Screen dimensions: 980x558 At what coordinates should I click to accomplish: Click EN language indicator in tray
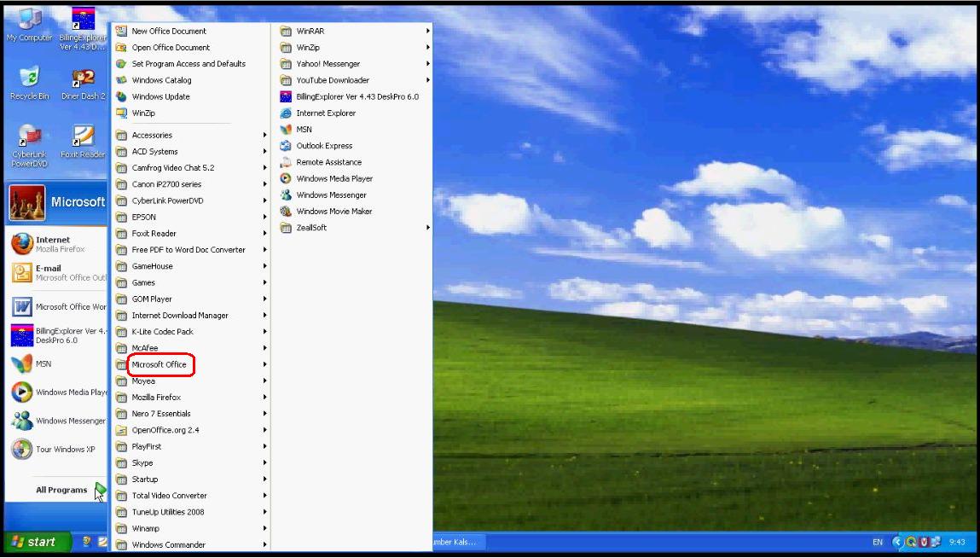tap(878, 543)
